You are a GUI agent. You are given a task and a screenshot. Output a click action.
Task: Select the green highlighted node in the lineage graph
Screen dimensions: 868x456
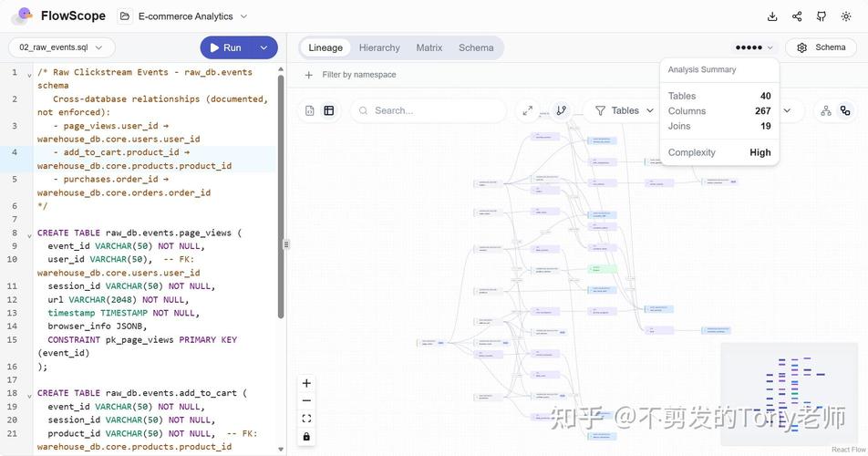pos(602,269)
